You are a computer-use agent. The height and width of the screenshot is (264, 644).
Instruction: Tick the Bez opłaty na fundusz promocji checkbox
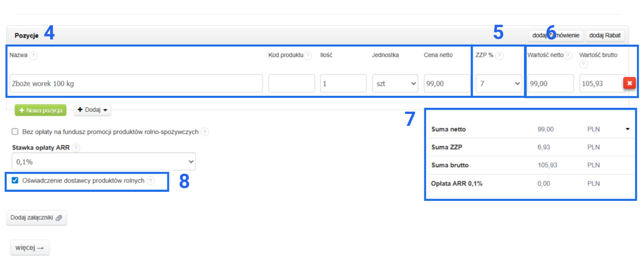tap(15, 132)
